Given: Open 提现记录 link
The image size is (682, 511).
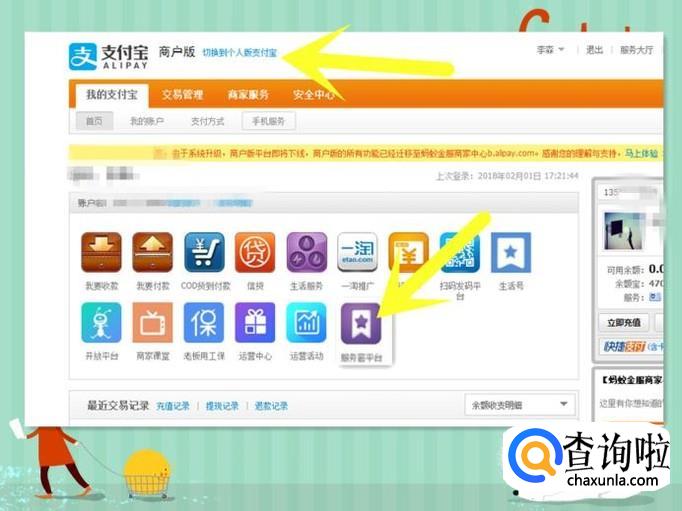Looking at the screenshot, I should point(222,406).
